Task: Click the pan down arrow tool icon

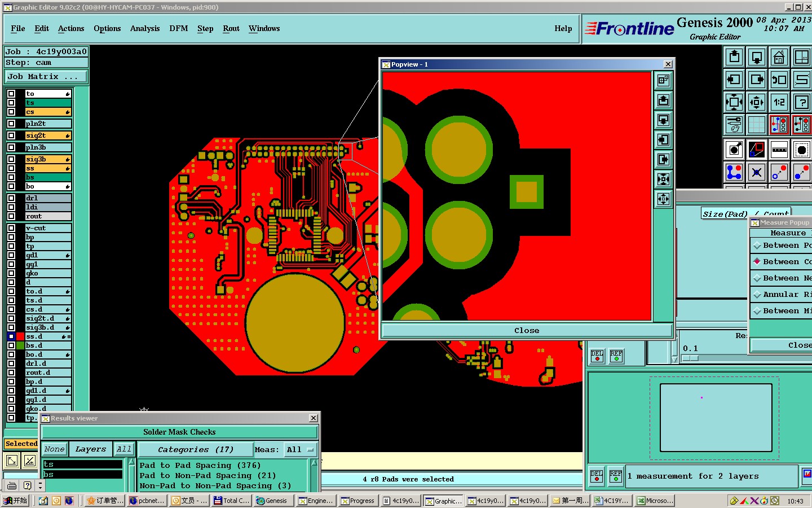Action: (x=757, y=57)
